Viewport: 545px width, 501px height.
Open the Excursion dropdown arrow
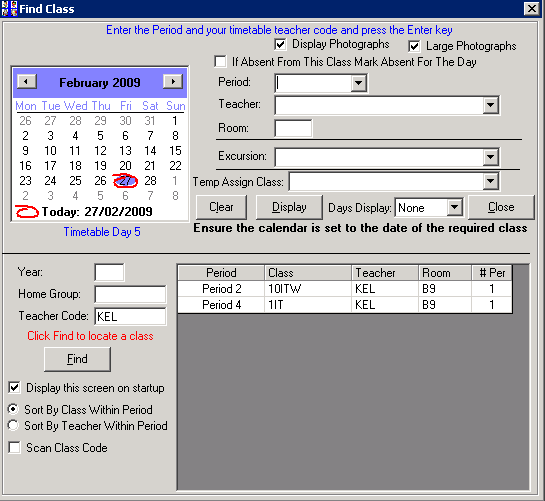point(490,157)
